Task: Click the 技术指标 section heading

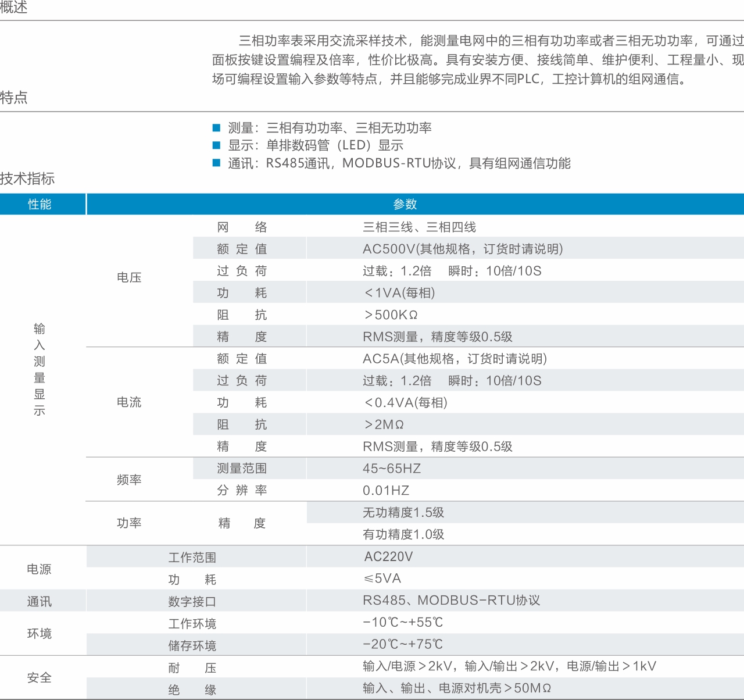Action: [x=27, y=178]
